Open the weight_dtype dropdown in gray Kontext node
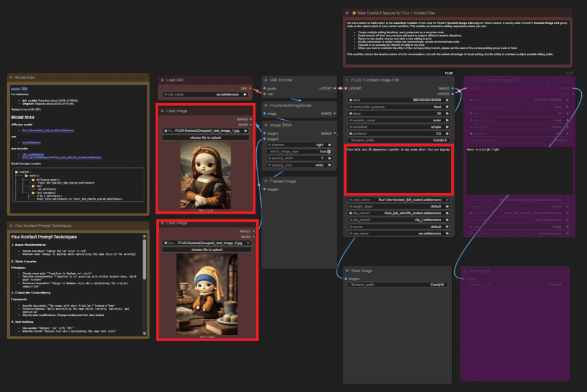This screenshot has height=392, width=587. [x=399, y=206]
